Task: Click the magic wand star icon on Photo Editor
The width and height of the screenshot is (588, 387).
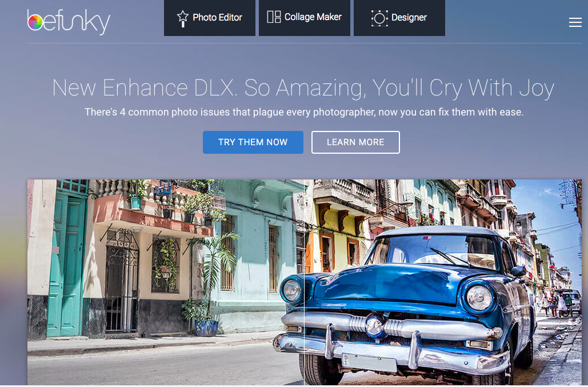Action: (x=183, y=19)
